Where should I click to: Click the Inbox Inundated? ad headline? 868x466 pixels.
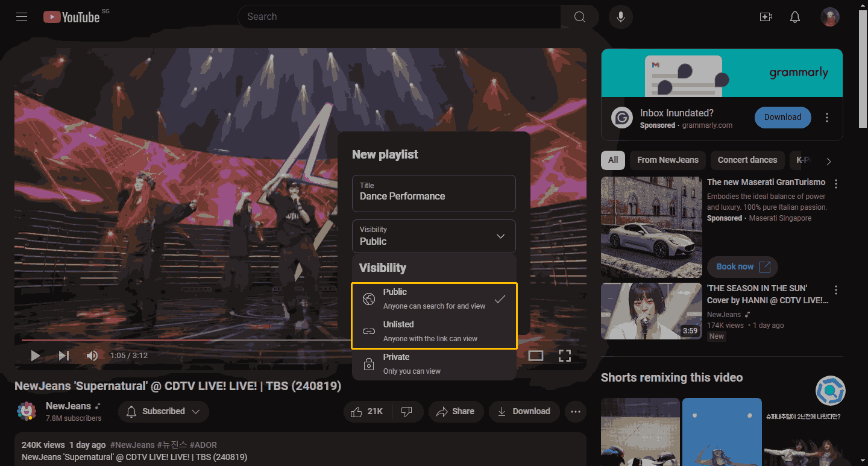point(677,113)
